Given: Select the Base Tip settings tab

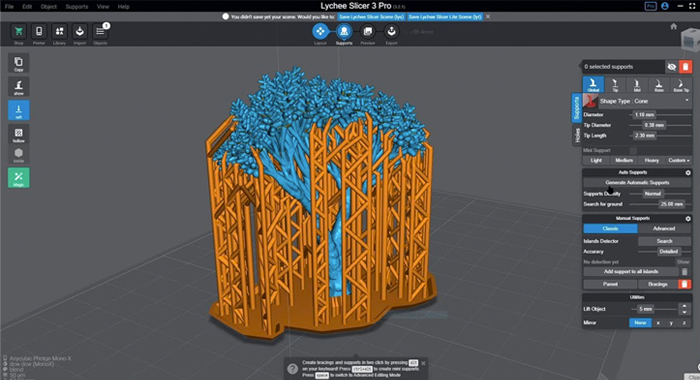Looking at the screenshot, I should (681, 84).
